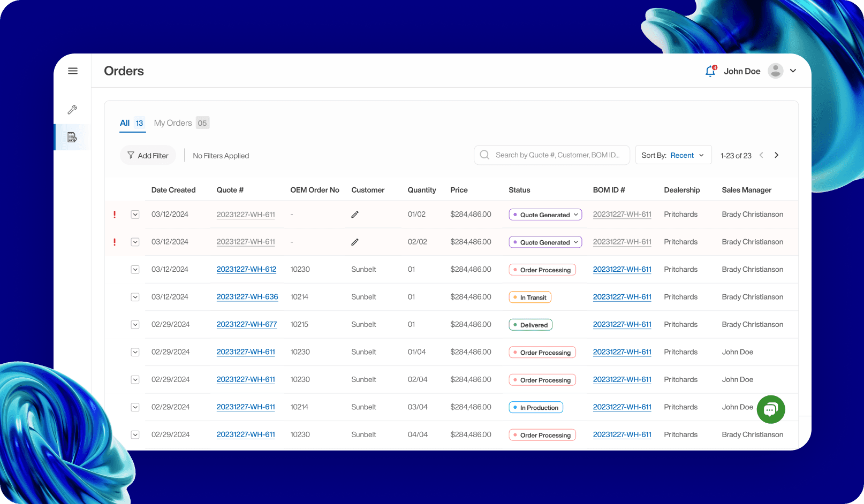Click the John Doe profile avatar
Viewport: 864px width, 504px height.
776,71
